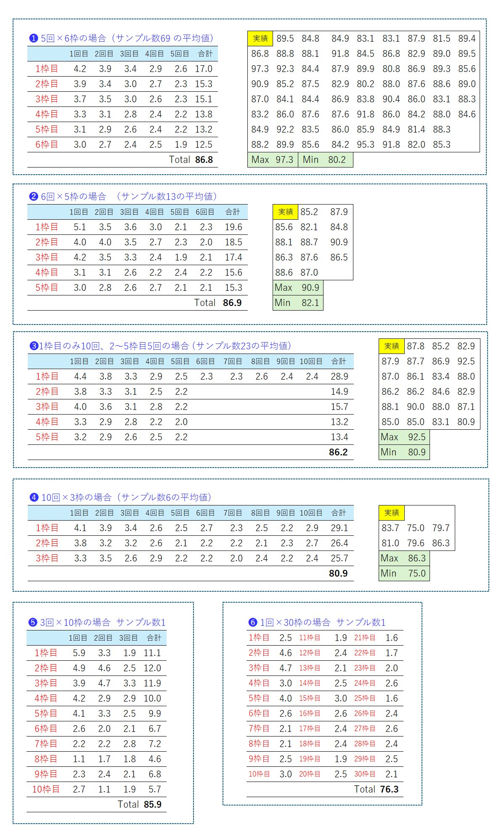
Task: Click the green Min 80.9 cell
Action: [404, 452]
